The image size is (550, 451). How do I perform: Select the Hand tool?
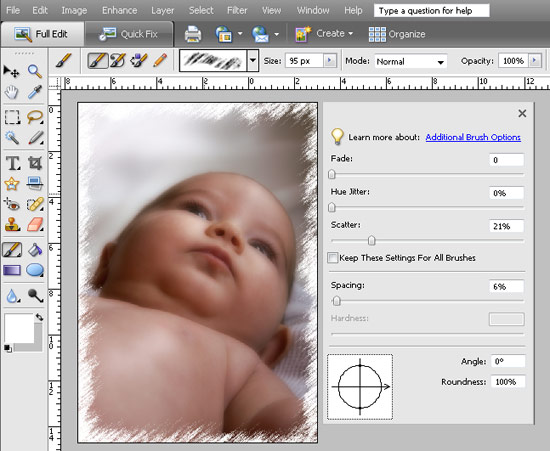[12, 93]
